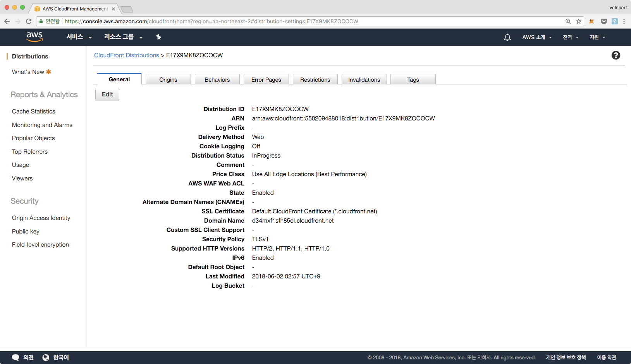Image resolution: width=631 pixels, height=364 pixels.
Task: Open the 전역 region dropdown
Action: pos(571,37)
